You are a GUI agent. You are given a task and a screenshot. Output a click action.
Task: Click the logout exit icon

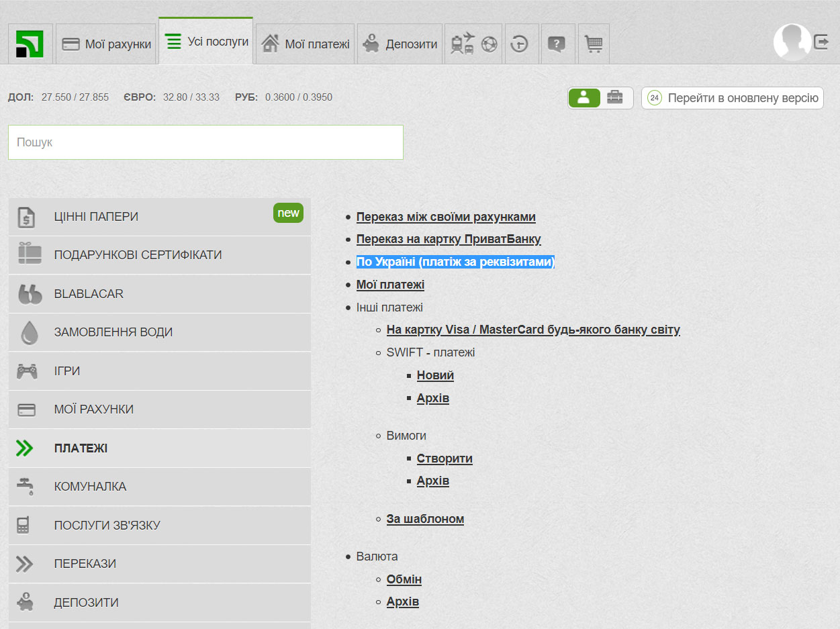point(821,42)
